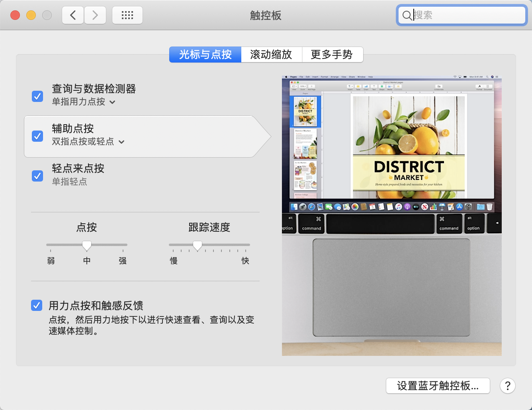
Task: Go forward with the right chevron button
Action: point(95,16)
